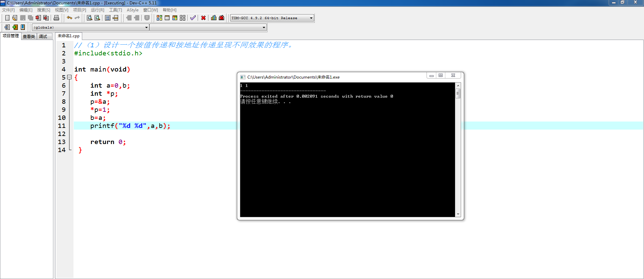
Task: Click the gray Toggle bookmark toolbar icon
Action: coord(147,18)
